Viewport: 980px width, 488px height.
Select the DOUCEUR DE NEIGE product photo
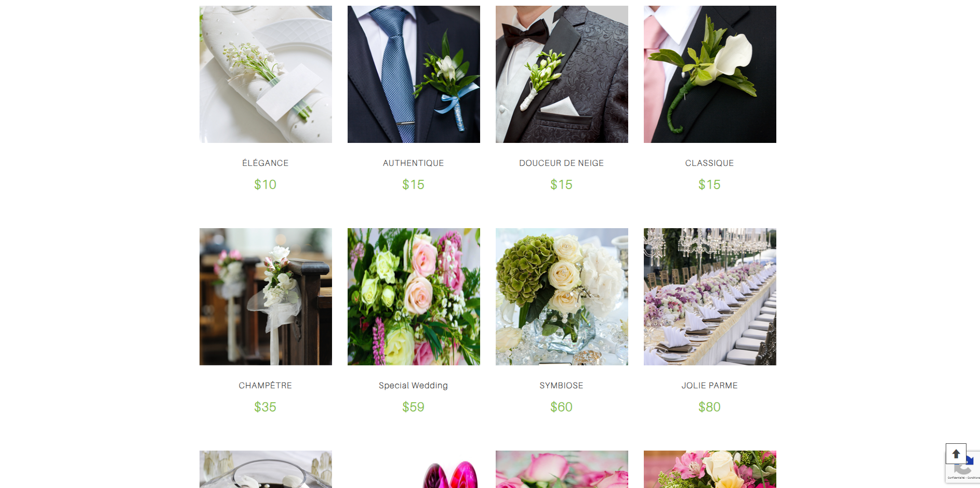[x=562, y=74]
